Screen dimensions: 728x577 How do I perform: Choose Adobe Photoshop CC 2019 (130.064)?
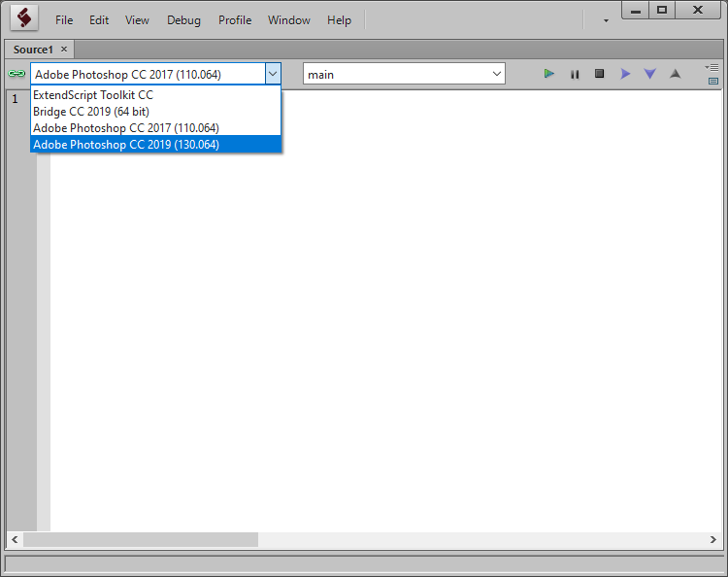tap(155, 144)
